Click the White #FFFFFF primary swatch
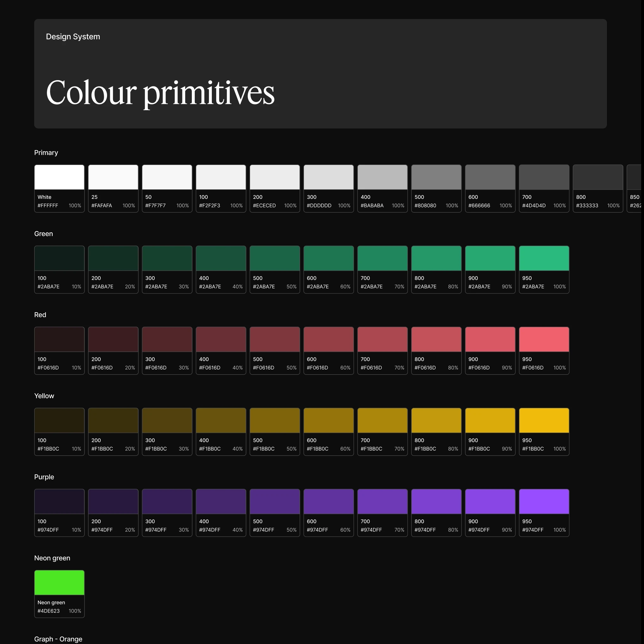 tap(59, 177)
